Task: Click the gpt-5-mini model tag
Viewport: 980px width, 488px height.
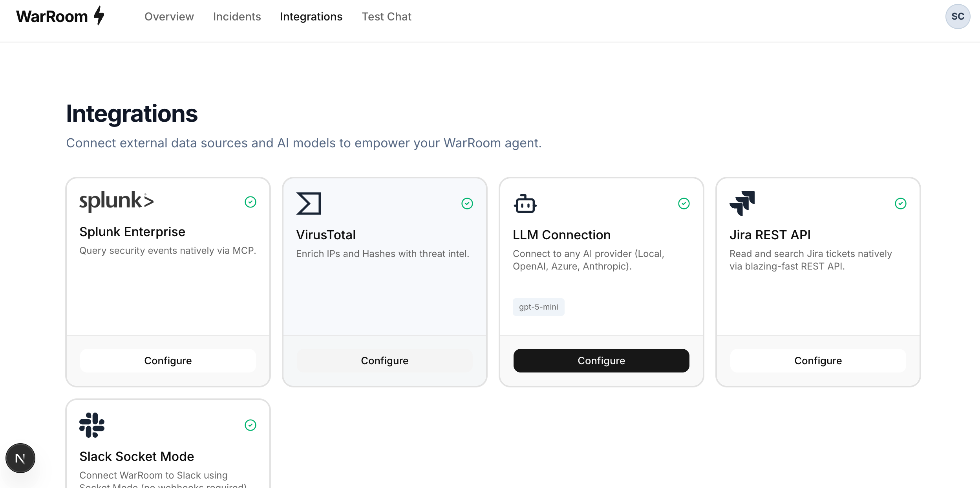Action: 539,307
